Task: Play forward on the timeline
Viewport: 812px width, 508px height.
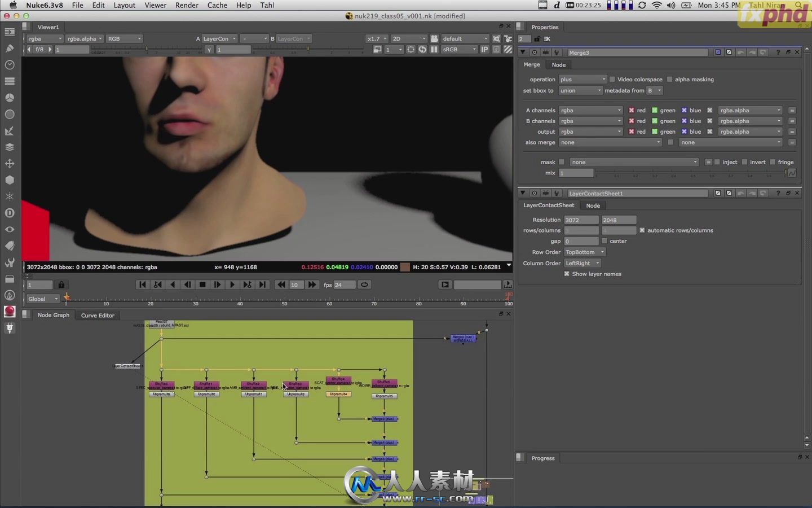Action: tap(232, 285)
